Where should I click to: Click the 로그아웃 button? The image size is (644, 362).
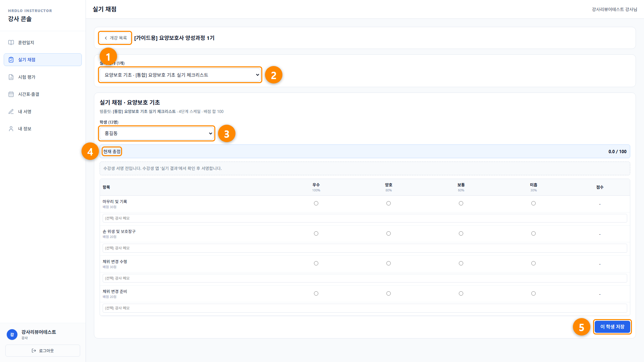[43, 351]
